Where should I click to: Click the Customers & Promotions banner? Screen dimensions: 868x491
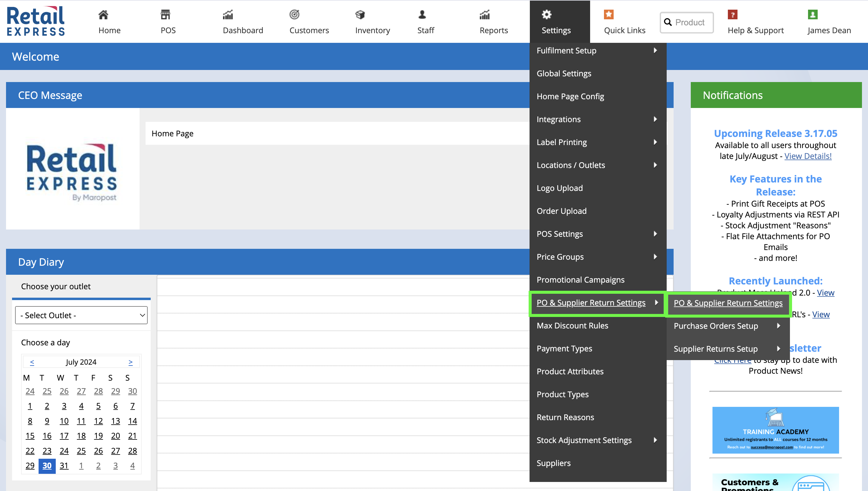click(775, 482)
